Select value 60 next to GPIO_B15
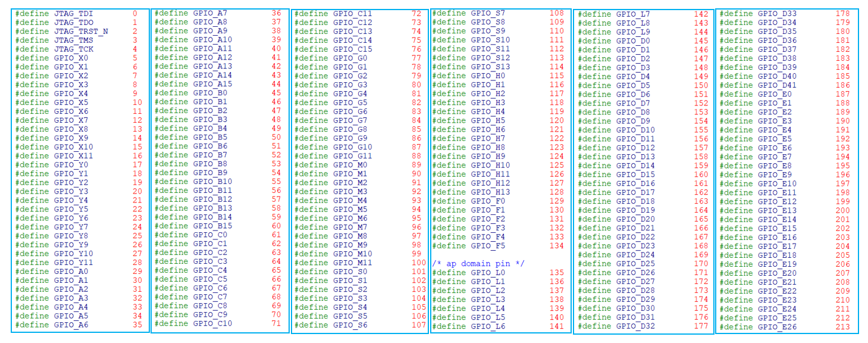 point(276,226)
